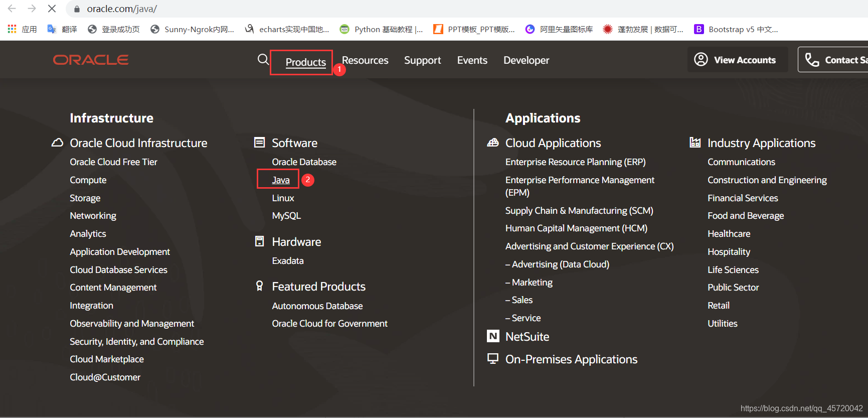Open the Analytics link

tap(88, 233)
